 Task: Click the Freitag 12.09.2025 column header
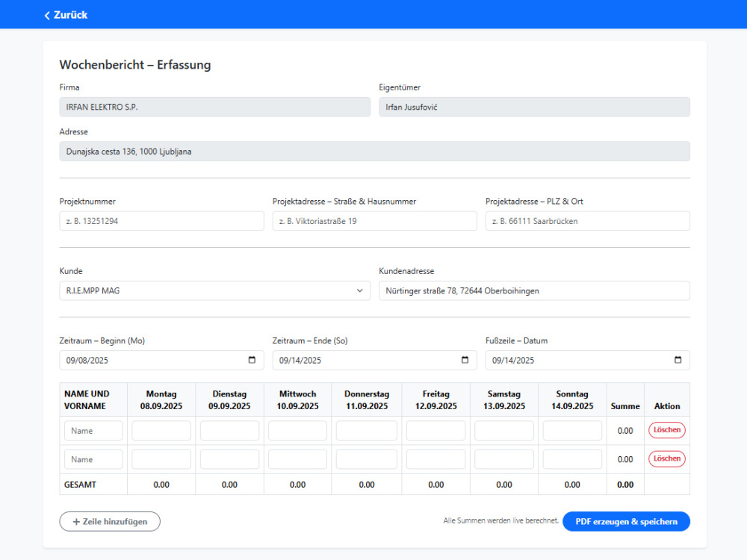pyautogui.click(x=436, y=400)
